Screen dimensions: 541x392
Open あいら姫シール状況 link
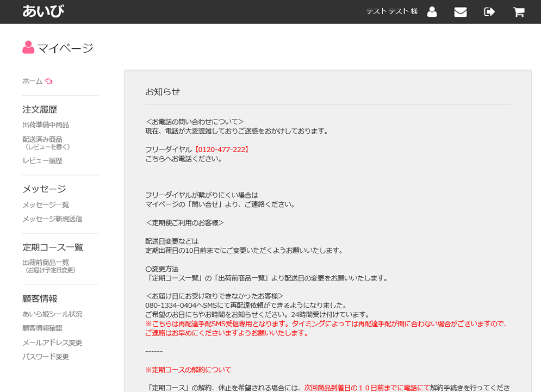click(x=52, y=314)
